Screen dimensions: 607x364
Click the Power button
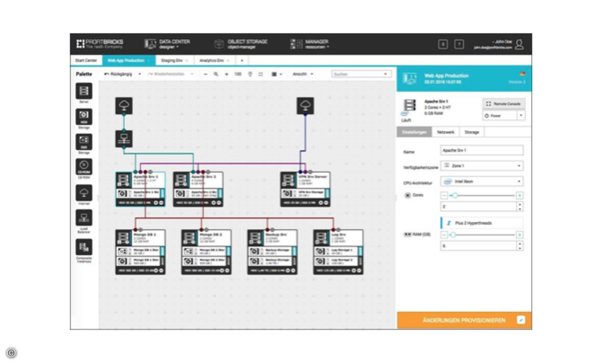pos(499,115)
